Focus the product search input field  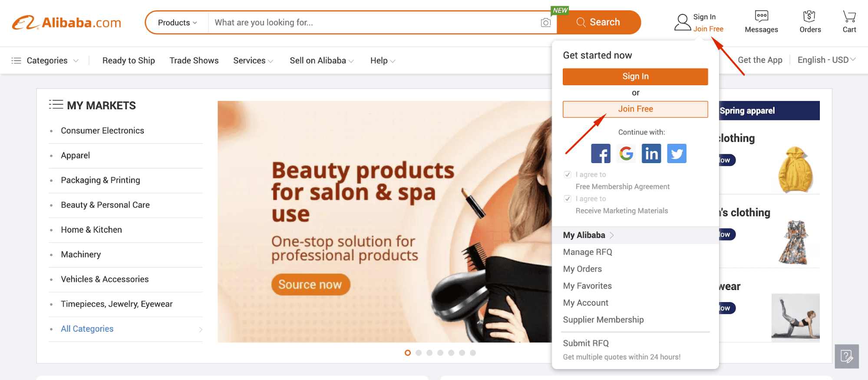[374, 23]
